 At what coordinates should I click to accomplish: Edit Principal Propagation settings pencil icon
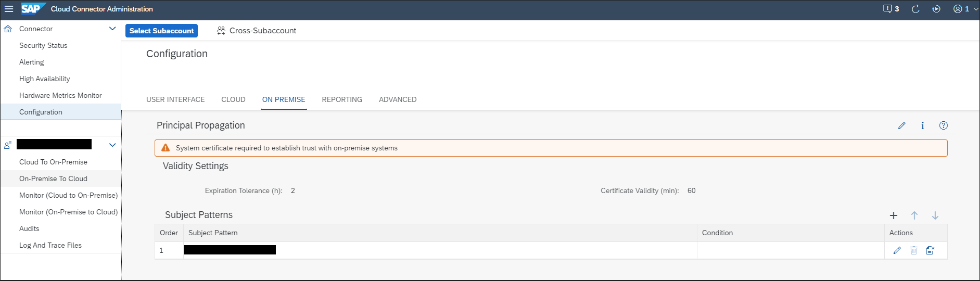pyautogui.click(x=902, y=125)
